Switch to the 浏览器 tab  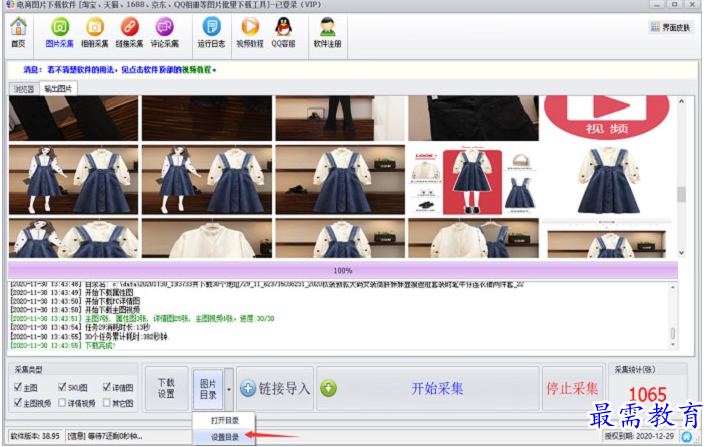tap(24, 89)
